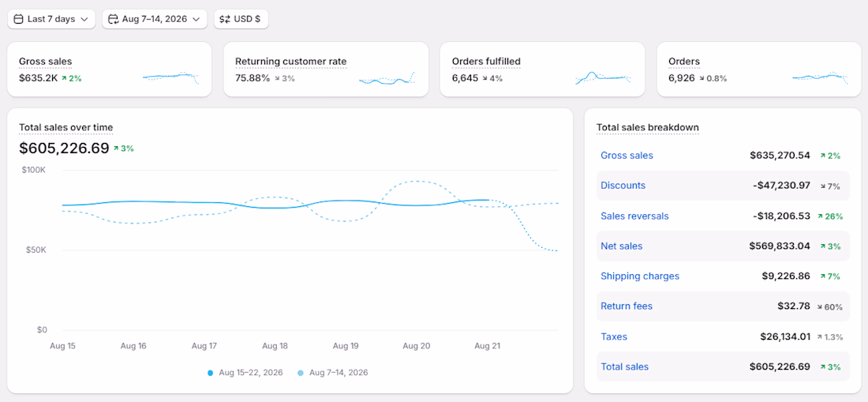Click the Orders fulfilled sparkline graph

[604, 77]
